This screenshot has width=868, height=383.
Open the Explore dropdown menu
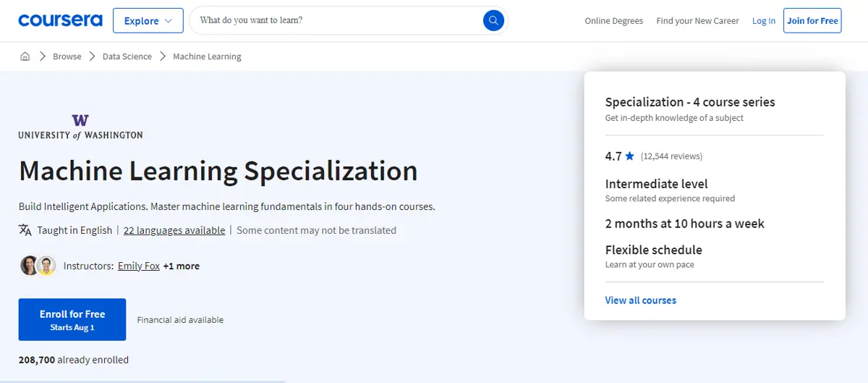pos(148,20)
